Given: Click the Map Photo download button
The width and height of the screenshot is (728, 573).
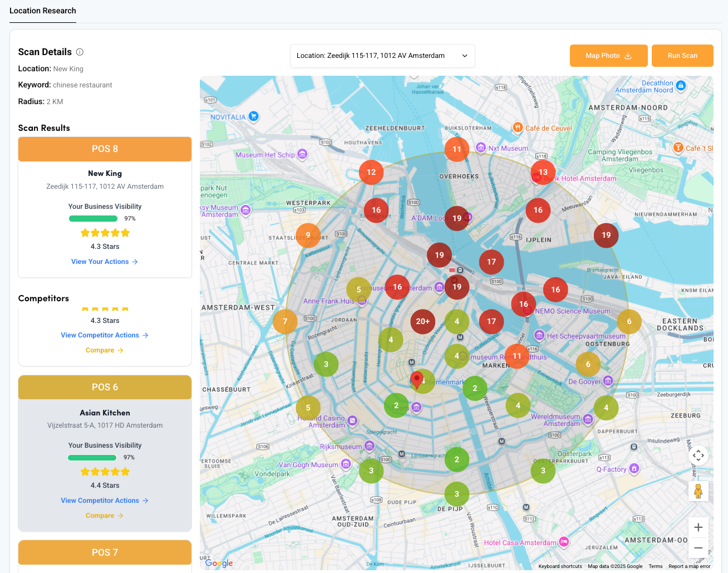Looking at the screenshot, I should coord(608,56).
